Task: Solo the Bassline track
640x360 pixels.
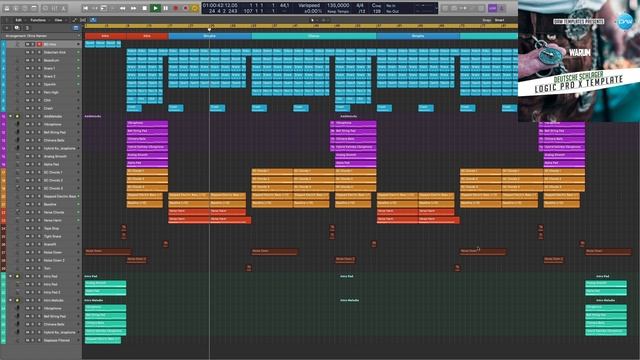Action: coord(33,204)
